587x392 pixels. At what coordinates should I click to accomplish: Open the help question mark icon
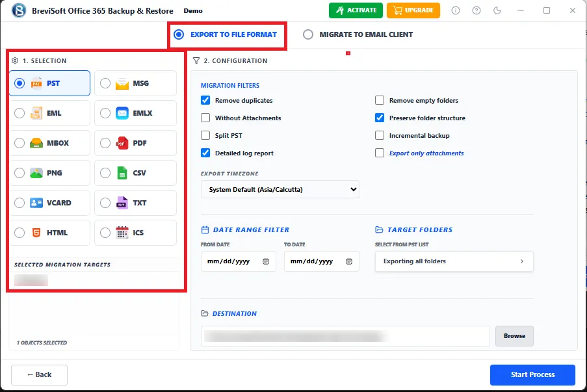point(476,10)
